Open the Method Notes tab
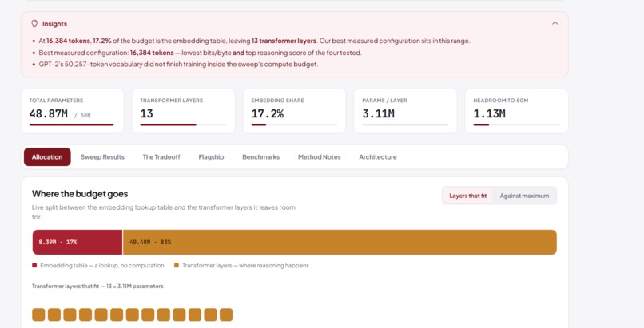 (x=319, y=157)
